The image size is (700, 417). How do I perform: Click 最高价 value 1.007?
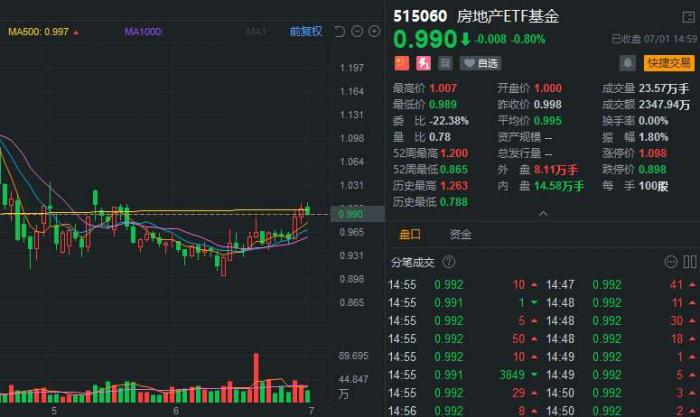click(443, 88)
